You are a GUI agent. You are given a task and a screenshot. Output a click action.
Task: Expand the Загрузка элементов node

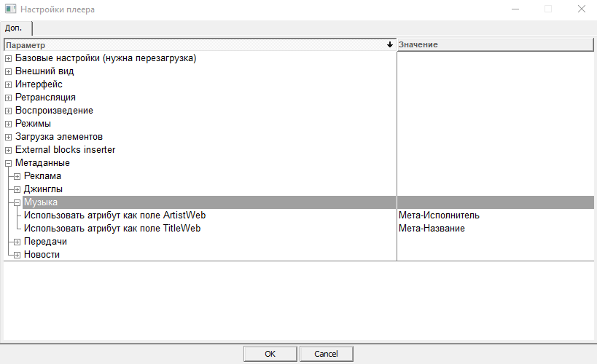pos(9,137)
